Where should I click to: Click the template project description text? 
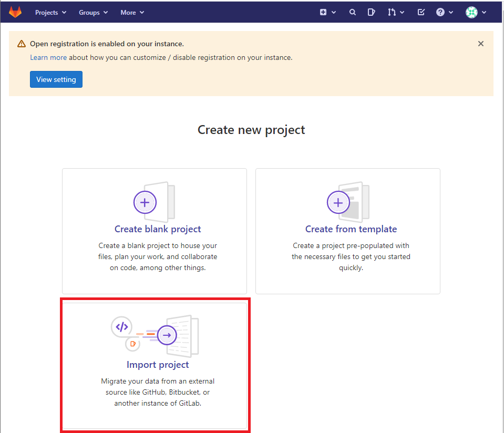point(351,256)
